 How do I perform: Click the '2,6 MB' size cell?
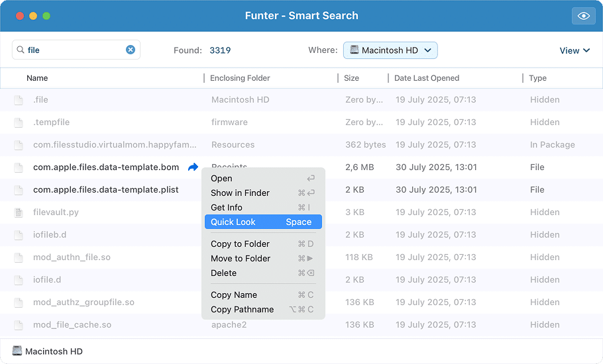pyautogui.click(x=360, y=167)
